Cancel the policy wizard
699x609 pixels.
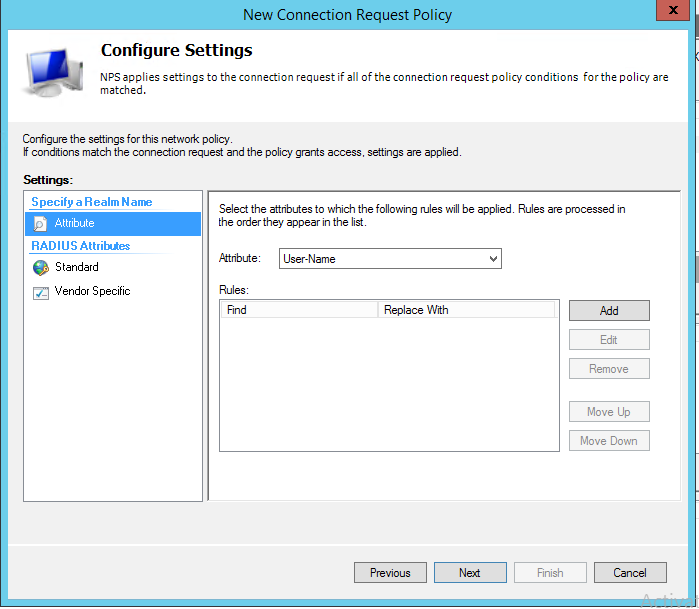pos(630,573)
